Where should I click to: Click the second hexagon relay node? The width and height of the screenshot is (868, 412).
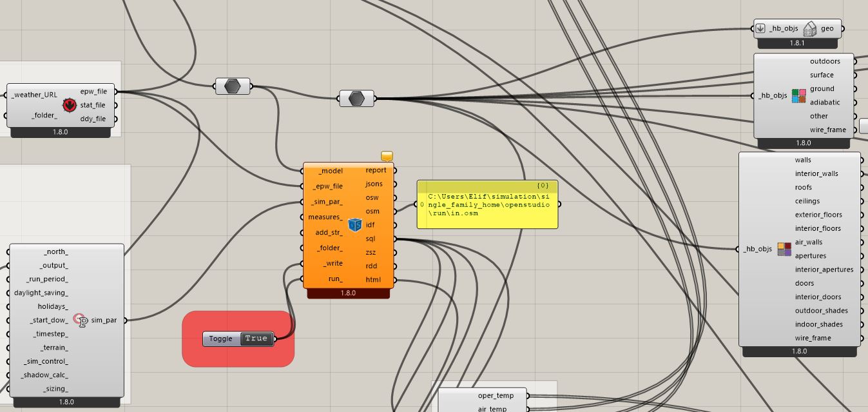click(356, 99)
